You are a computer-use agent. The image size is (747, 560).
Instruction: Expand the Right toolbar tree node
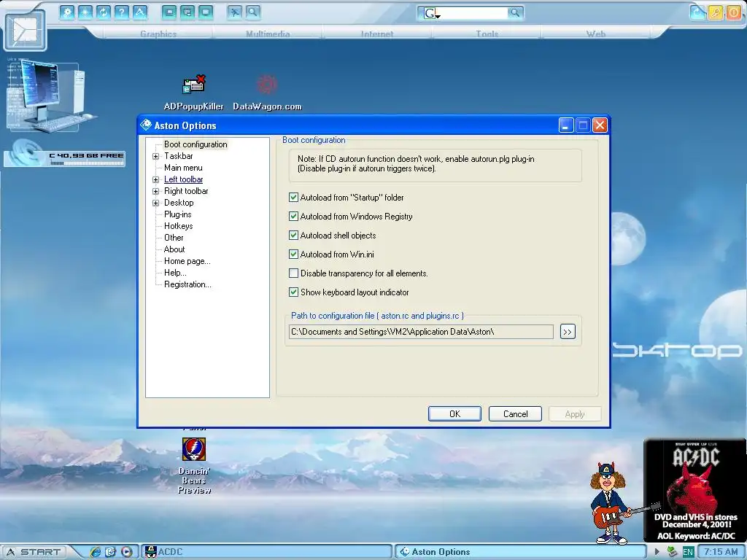coord(156,192)
